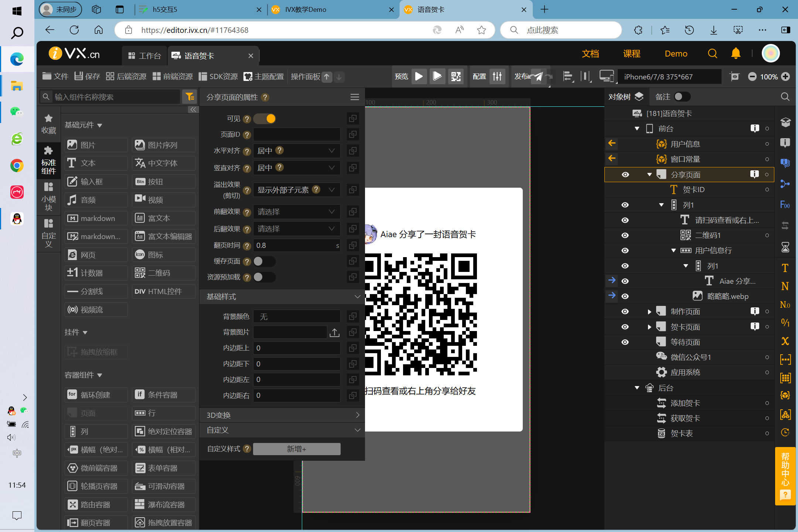Open the 配置 settings sliders icon
This screenshot has width=798, height=532.
coord(497,76)
